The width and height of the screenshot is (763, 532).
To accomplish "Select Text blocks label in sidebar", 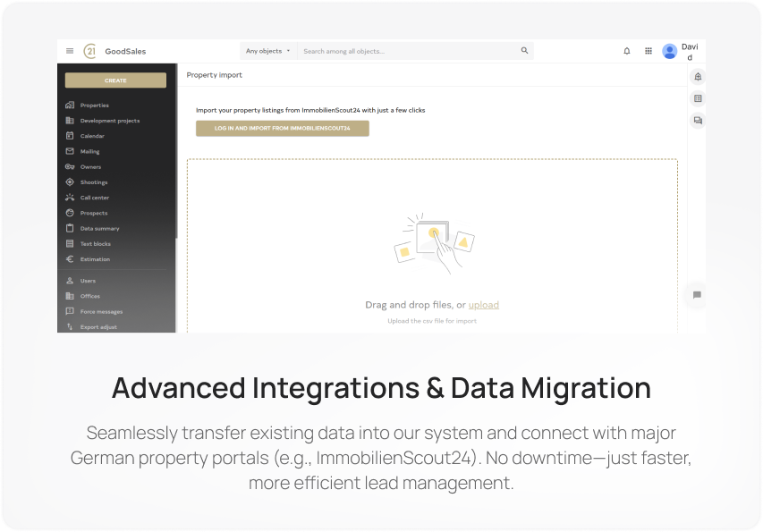I will click(96, 243).
